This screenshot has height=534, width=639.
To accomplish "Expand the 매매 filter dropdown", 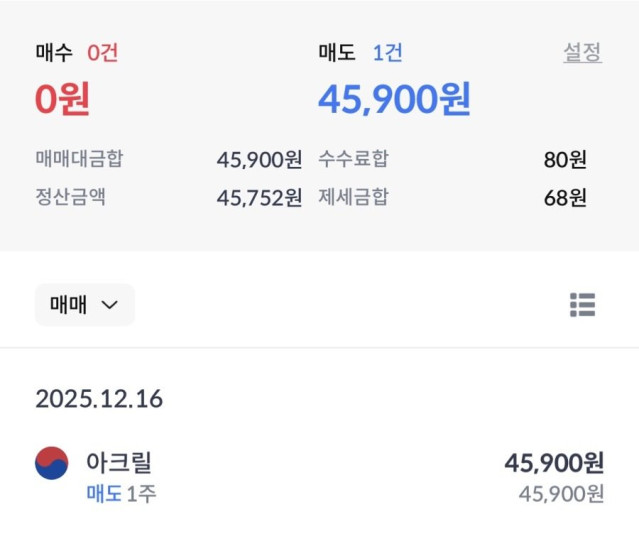I will (x=84, y=305).
